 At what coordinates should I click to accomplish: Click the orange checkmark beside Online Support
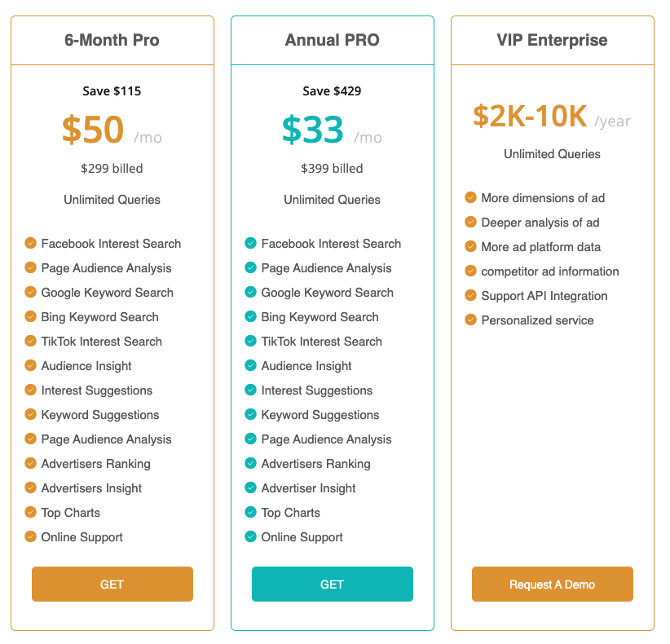pos(31,536)
